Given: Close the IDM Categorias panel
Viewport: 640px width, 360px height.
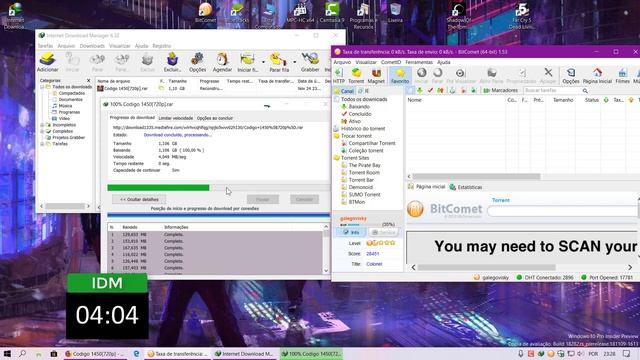Looking at the screenshot, I should pyautogui.click(x=89, y=80).
